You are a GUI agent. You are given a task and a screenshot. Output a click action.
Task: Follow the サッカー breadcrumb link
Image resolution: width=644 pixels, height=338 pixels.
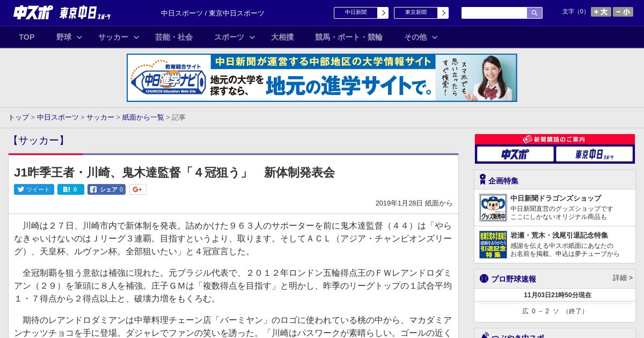pyautogui.click(x=100, y=117)
